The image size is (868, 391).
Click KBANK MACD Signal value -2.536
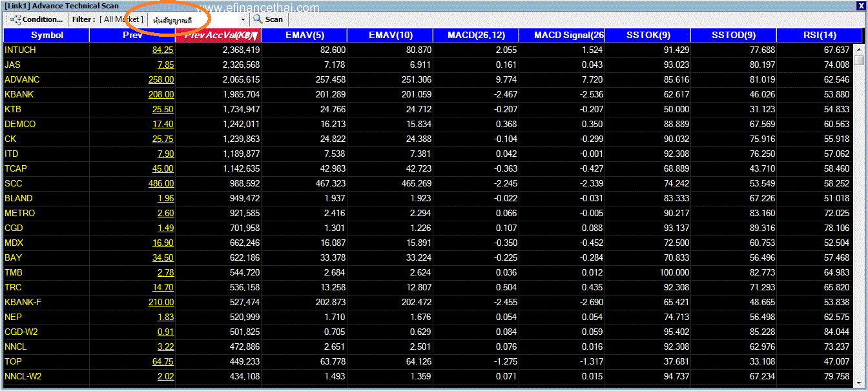[590, 94]
